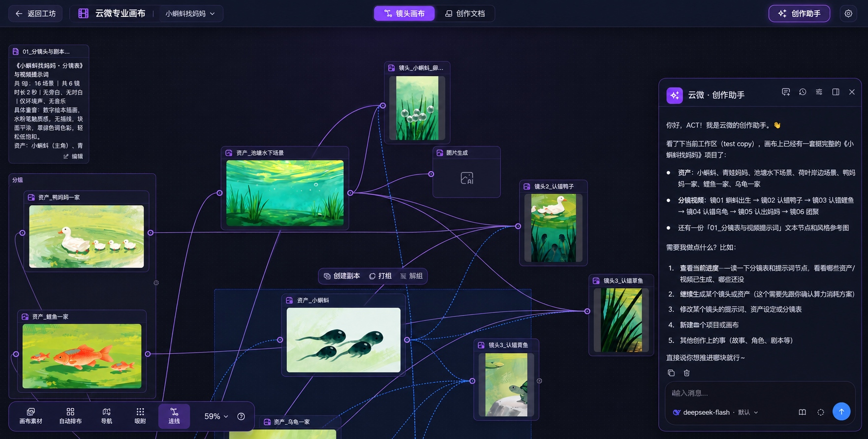Image resolution: width=868 pixels, height=439 pixels.
Task: Switch to the 镜头画布 tab
Action: (x=404, y=13)
